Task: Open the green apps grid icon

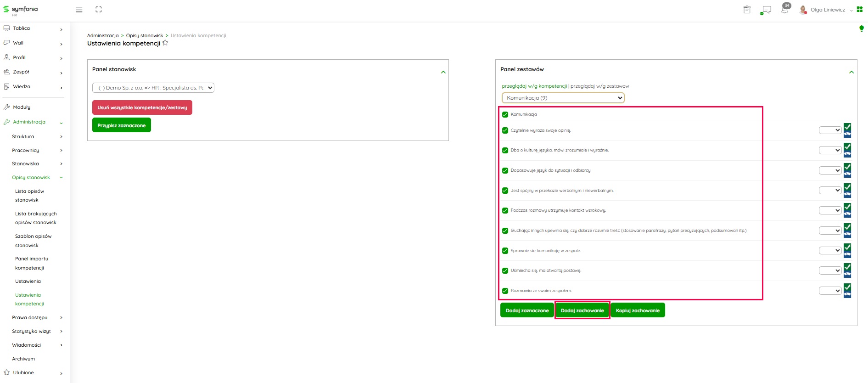Action: click(x=860, y=9)
